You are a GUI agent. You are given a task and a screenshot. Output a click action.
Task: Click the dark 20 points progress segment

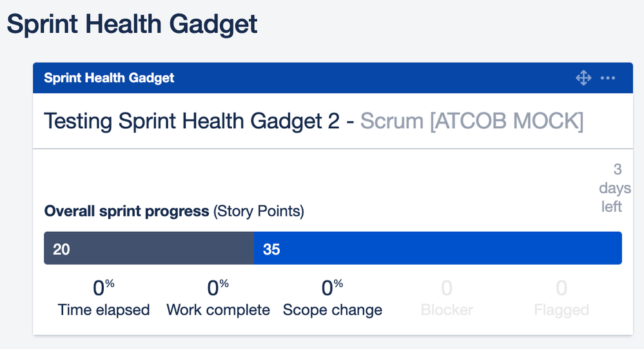[x=149, y=248]
